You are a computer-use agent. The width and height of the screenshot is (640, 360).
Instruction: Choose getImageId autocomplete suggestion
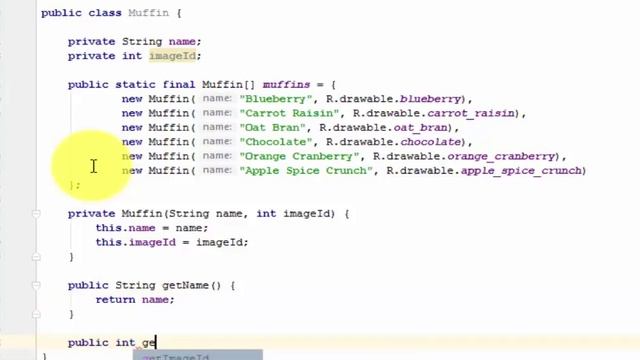tap(198, 356)
